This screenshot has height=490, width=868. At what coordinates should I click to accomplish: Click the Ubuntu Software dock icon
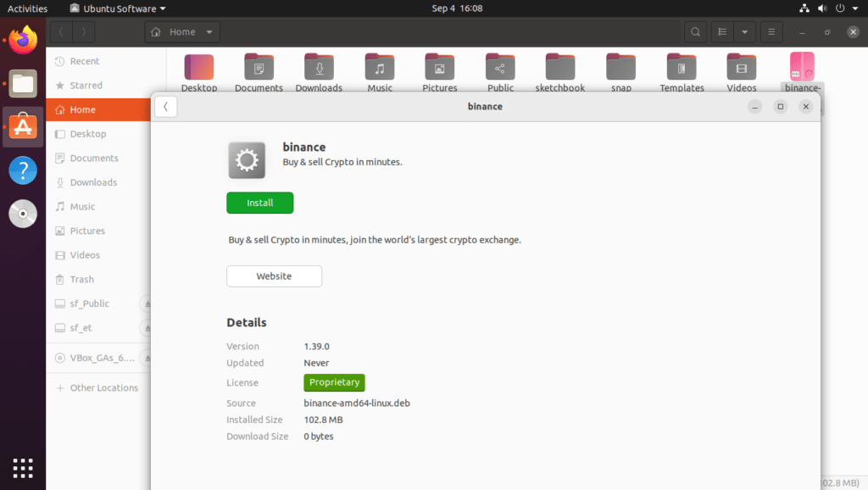[23, 127]
